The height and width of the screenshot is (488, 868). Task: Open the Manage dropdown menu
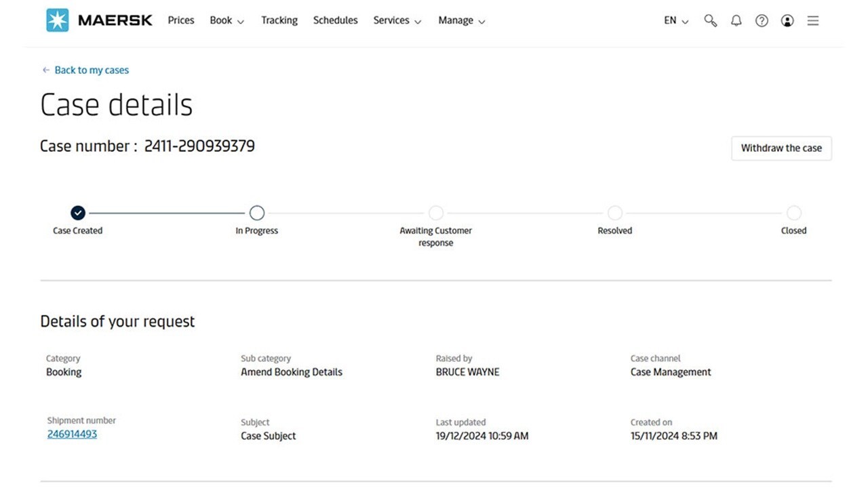[462, 20]
